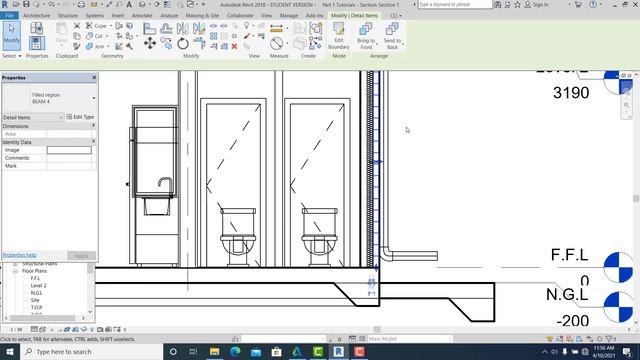The image size is (640, 360).
Task: Switch to Massing & Site tab
Action: 202,16
